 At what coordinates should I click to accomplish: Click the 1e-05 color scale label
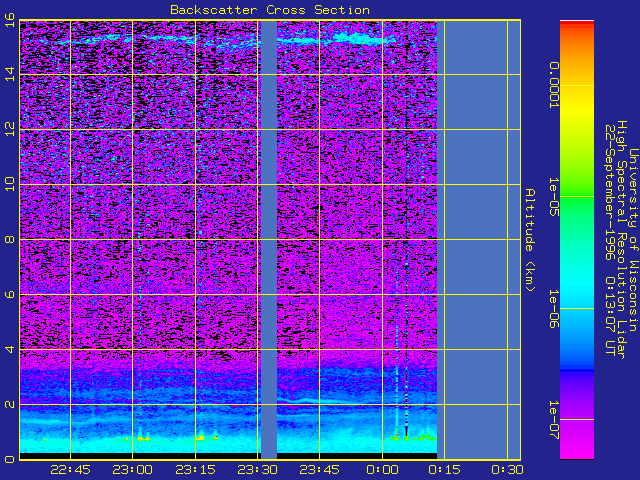[x=553, y=197]
